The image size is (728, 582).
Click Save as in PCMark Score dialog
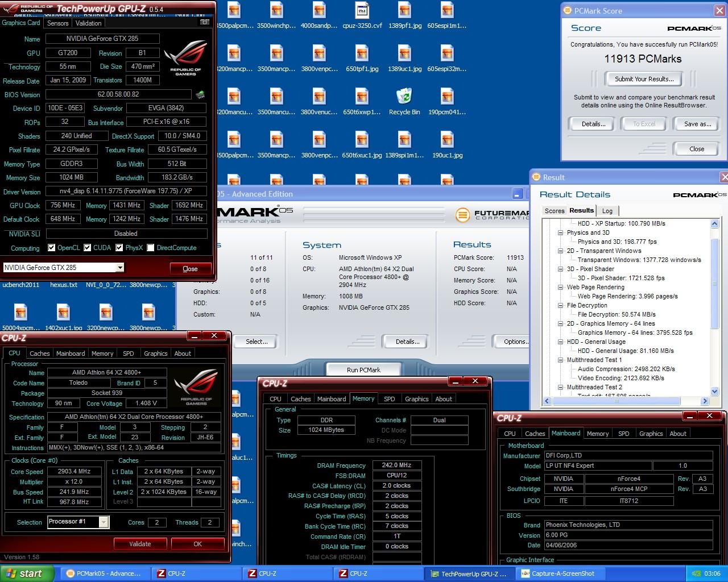click(697, 124)
